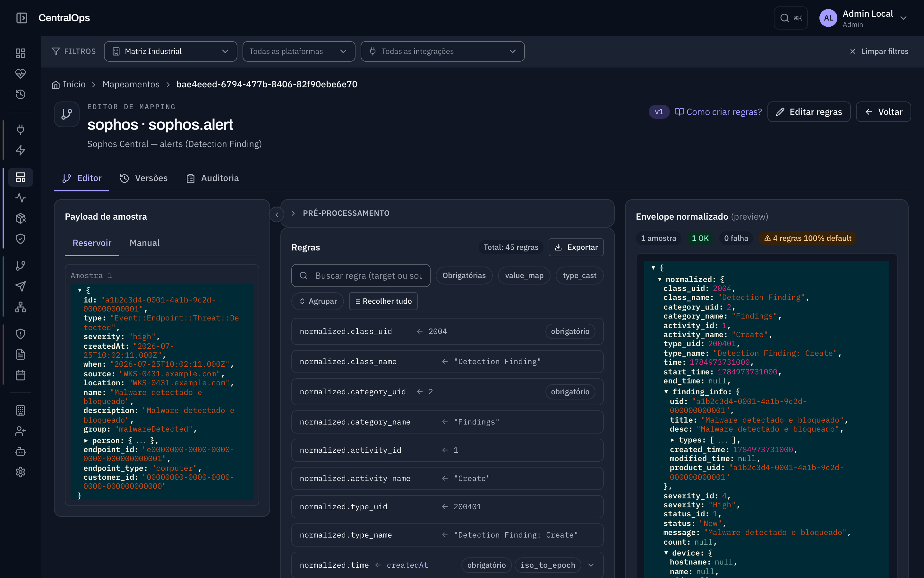The height and width of the screenshot is (578, 924).
Task: Open the search command palette
Action: pos(791,18)
